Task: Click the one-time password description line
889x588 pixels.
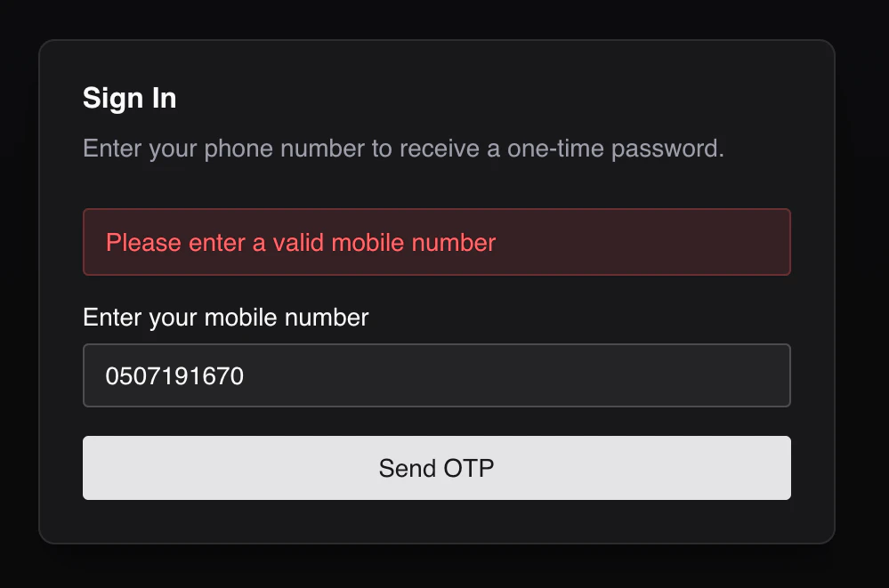Action: (402, 149)
